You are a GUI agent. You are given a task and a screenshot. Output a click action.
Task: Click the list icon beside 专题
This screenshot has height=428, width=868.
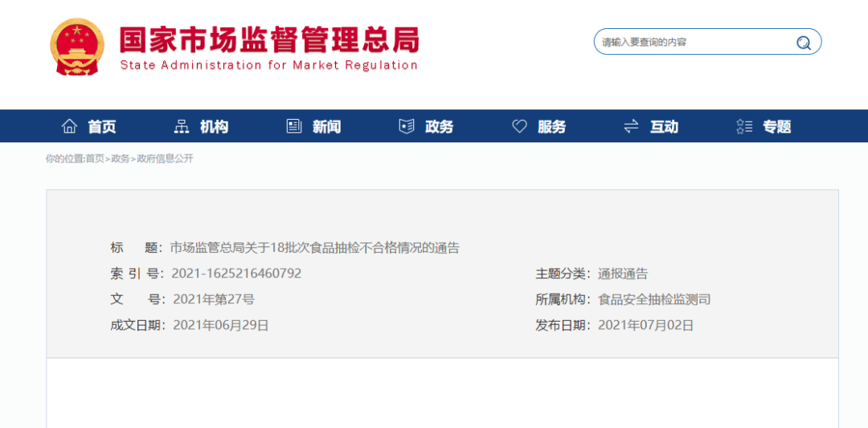pyautogui.click(x=744, y=126)
